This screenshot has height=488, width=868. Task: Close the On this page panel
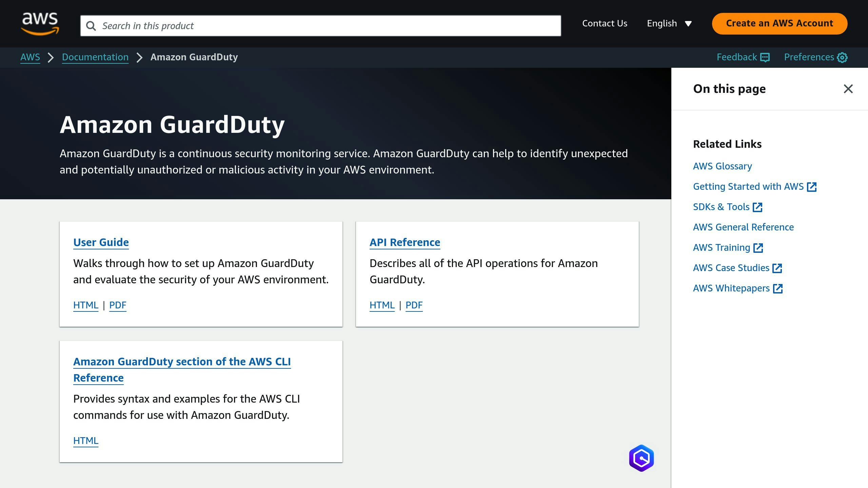click(x=848, y=89)
